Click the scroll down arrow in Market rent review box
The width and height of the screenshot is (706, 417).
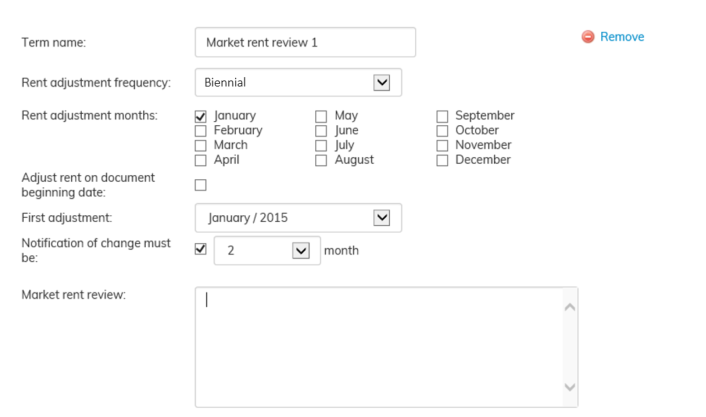coord(569,387)
